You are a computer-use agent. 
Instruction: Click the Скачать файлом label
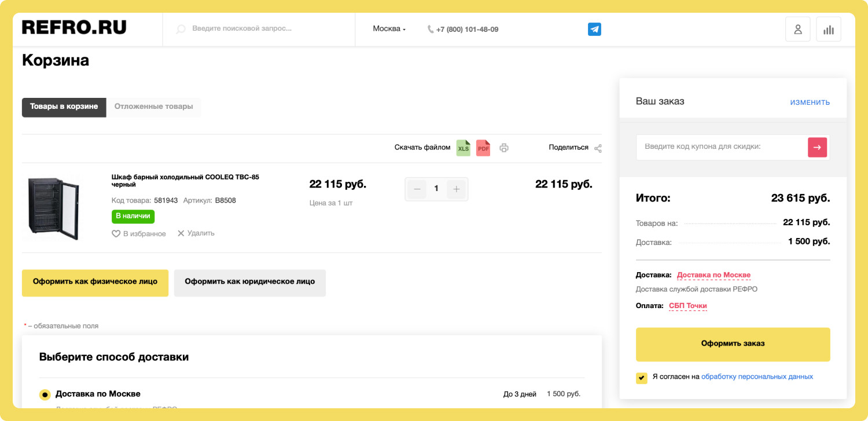tap(422, 148)
